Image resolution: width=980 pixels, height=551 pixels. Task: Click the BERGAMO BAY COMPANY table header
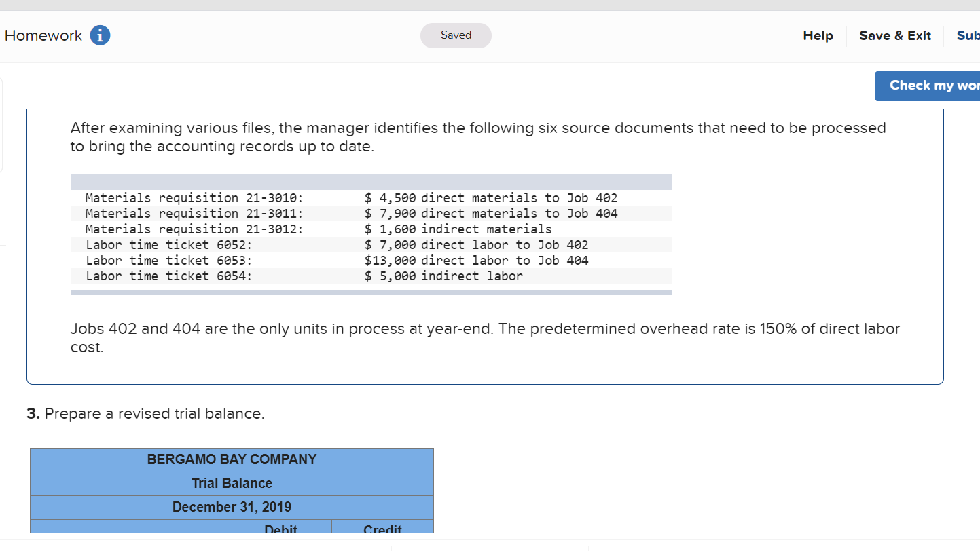pyautogui.click(x=232, y=460)
